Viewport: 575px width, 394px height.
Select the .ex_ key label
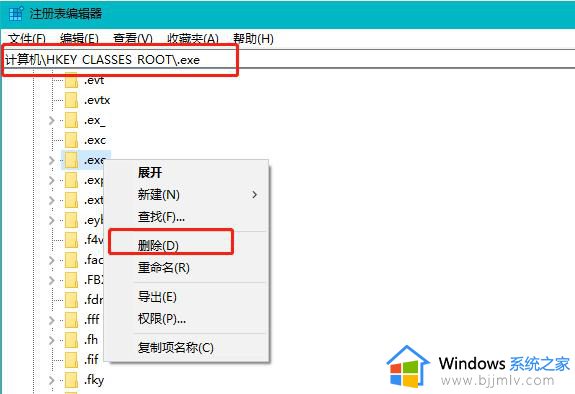tap(95, 120)
